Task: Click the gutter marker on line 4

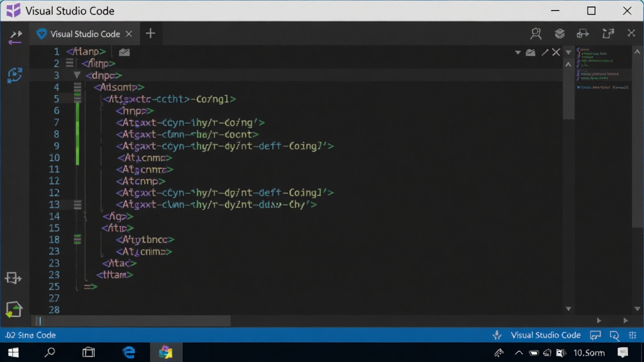Action: tap(77, 87)
